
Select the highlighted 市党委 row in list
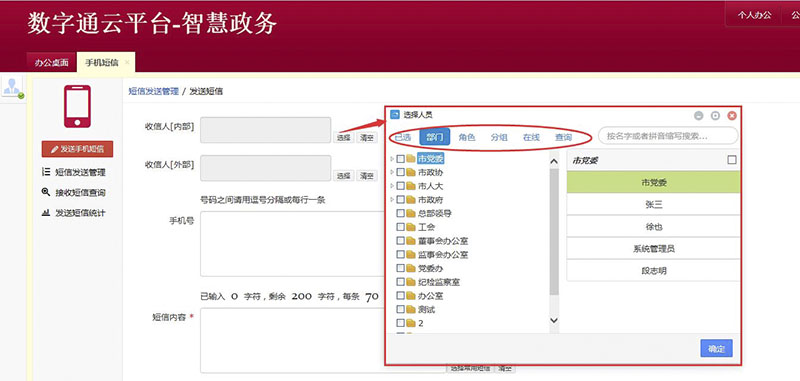pyautogui.click(x=653, y=182)
